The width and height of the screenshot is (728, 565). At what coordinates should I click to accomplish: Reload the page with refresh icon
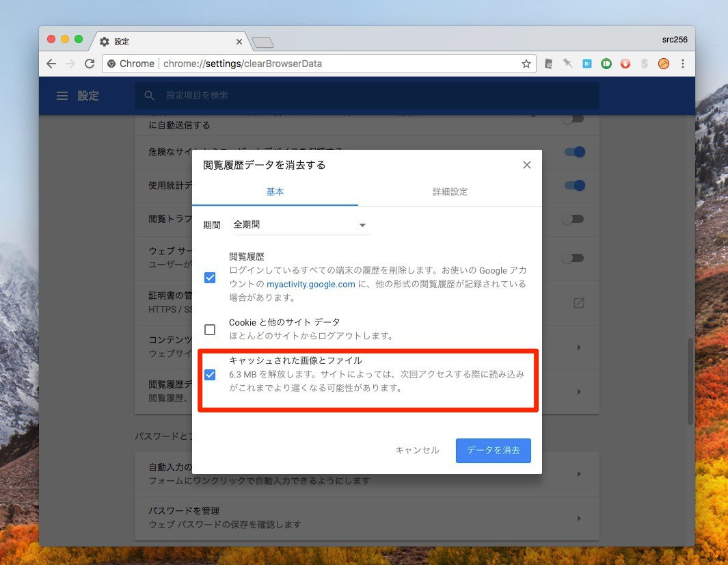(x=90, y=64)
